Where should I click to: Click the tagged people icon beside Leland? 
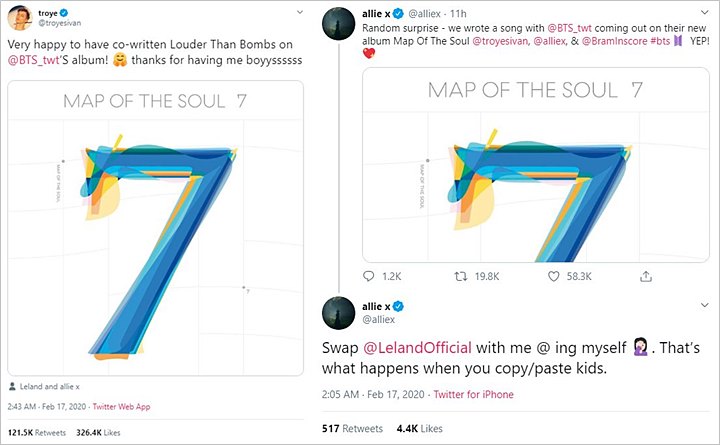pyautogui.click(x=12, y=386)
